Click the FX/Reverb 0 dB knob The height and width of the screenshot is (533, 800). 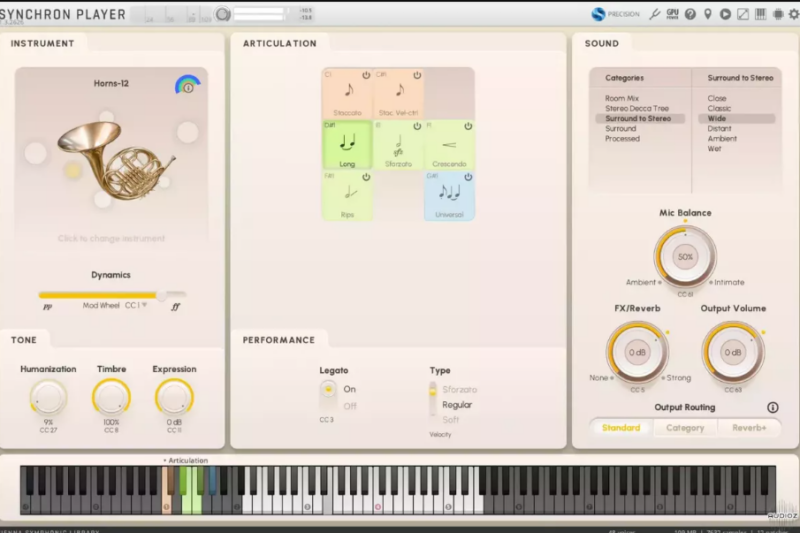(637, 352)
